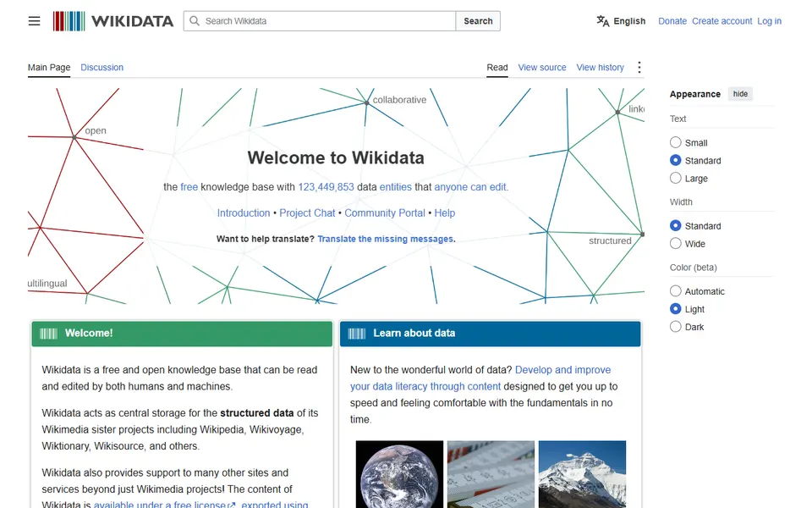
Task: Open the Introduction link
Action: tap(244, 213)
